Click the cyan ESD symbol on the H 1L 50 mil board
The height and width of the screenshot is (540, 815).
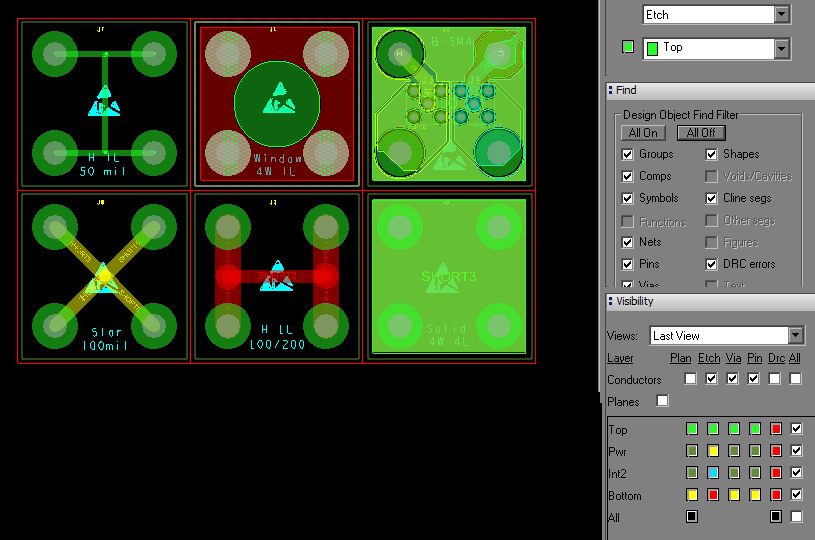point(105,102)
